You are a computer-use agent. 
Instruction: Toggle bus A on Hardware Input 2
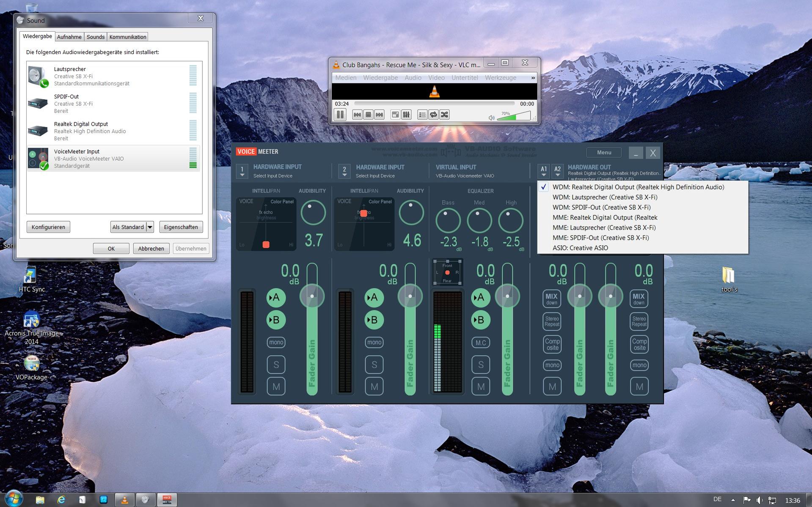click(x=374, y=298)
